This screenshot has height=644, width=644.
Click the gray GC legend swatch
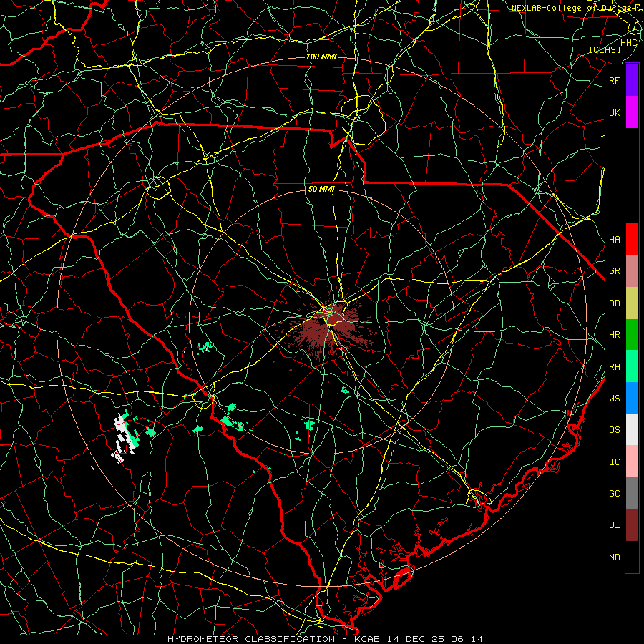click(x=632, y=493)
